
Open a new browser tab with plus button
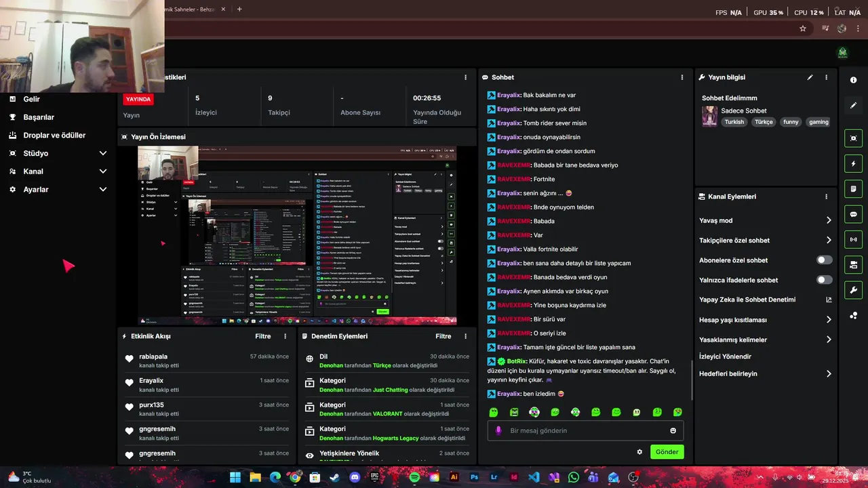[x=239, y=9]
